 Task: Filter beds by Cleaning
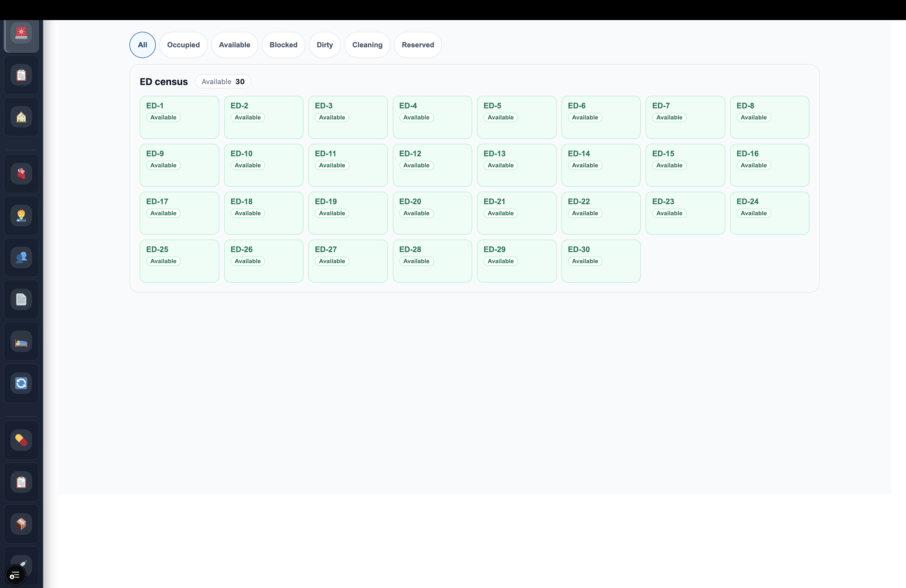tap(367, 45)
